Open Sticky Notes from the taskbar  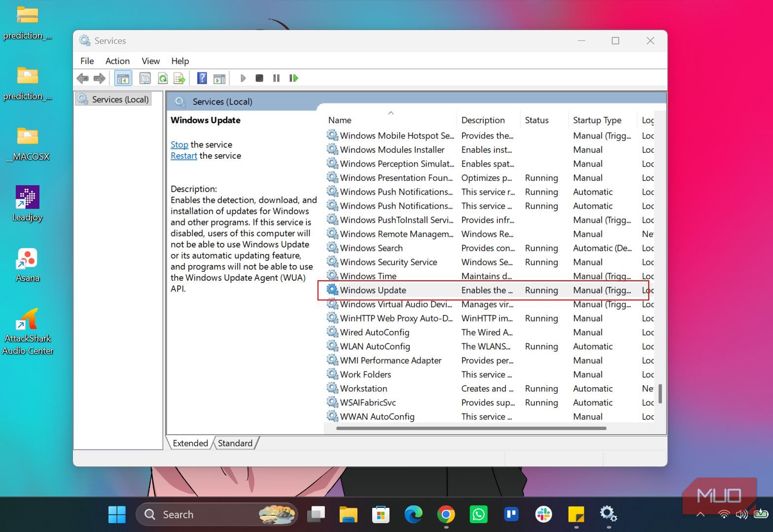576,514
